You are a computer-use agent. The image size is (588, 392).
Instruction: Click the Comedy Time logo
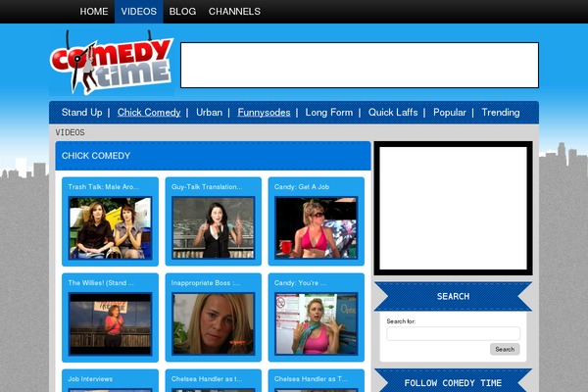[x=112, y=65]
